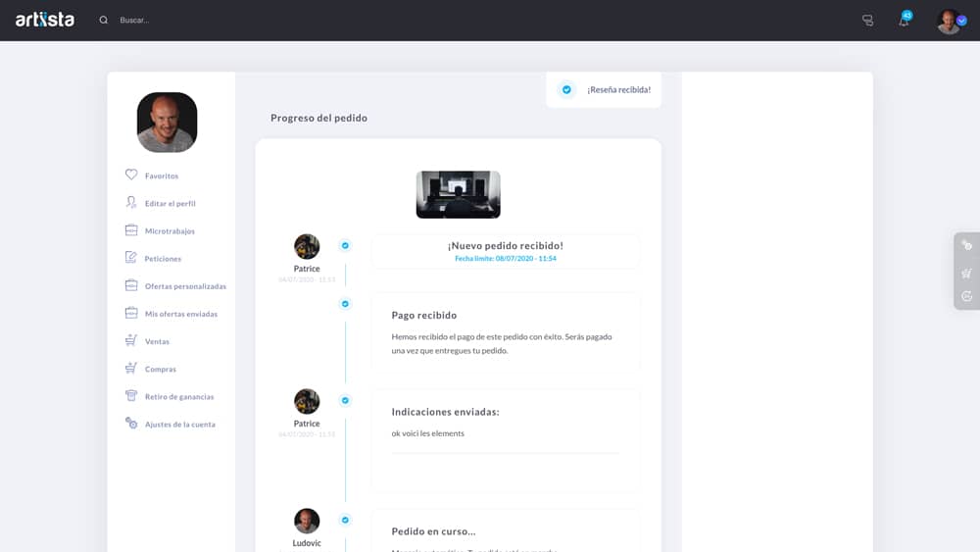Click the Editar el perfil icon
The image size is (980, 552).
tap(131, 203)
